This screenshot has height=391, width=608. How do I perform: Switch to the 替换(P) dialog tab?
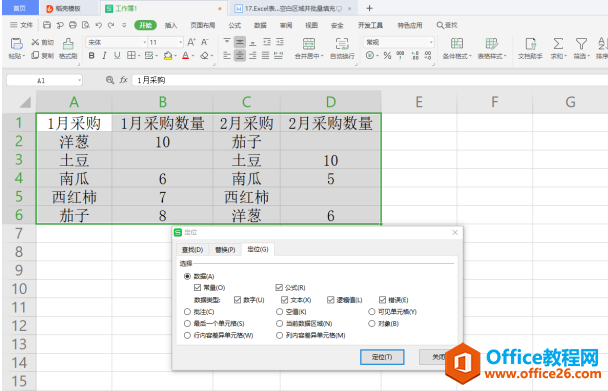225,249
